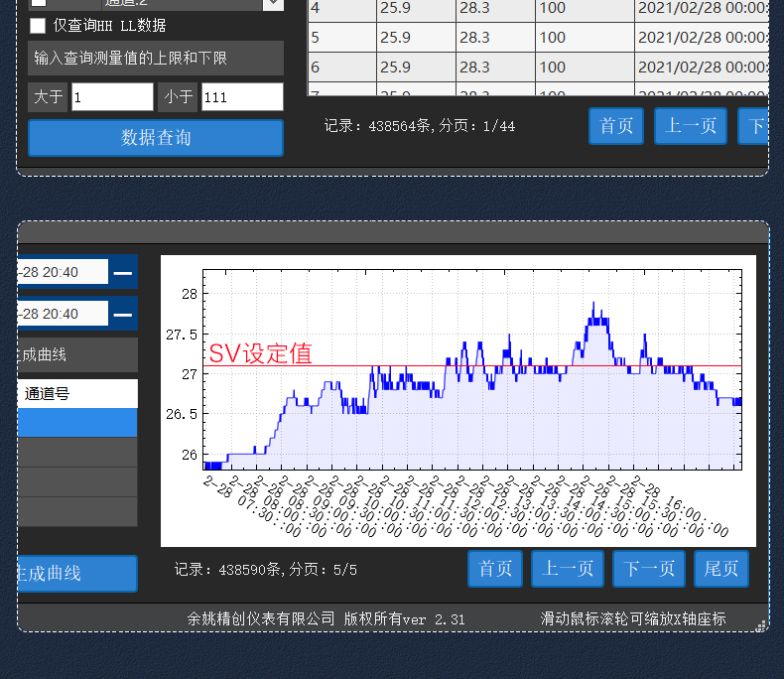Go to 上一页 in the data table pager
This screenshot has width=784, height=679.
point(691,126)
